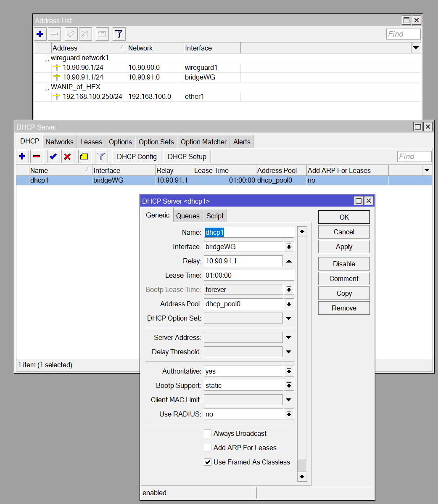Open Options tab in DHCP Server
Screen dimensions: 438x504
[x=120, y=142]
